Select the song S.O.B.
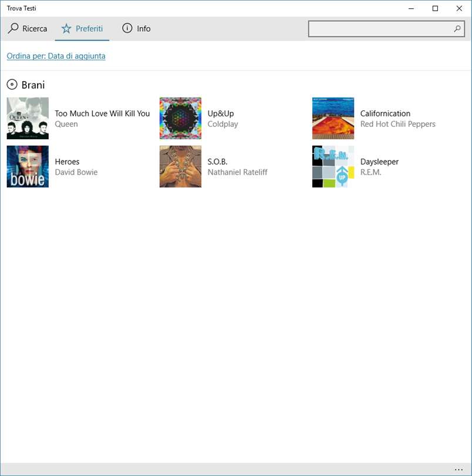472x476 pixels. click(x=217, y=162)
